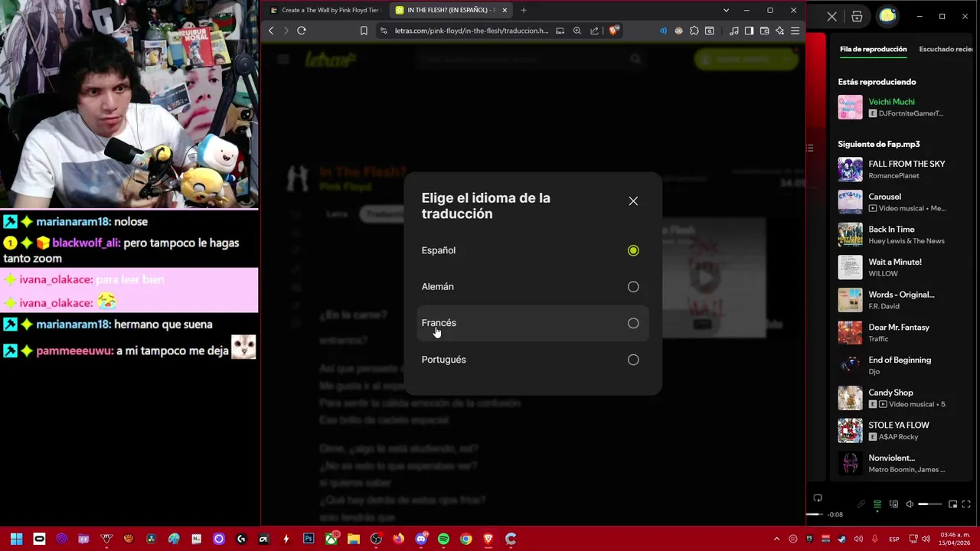Switch to The Wall Tier list tab
Screen dimensions: 980x551
pos(325,10)
